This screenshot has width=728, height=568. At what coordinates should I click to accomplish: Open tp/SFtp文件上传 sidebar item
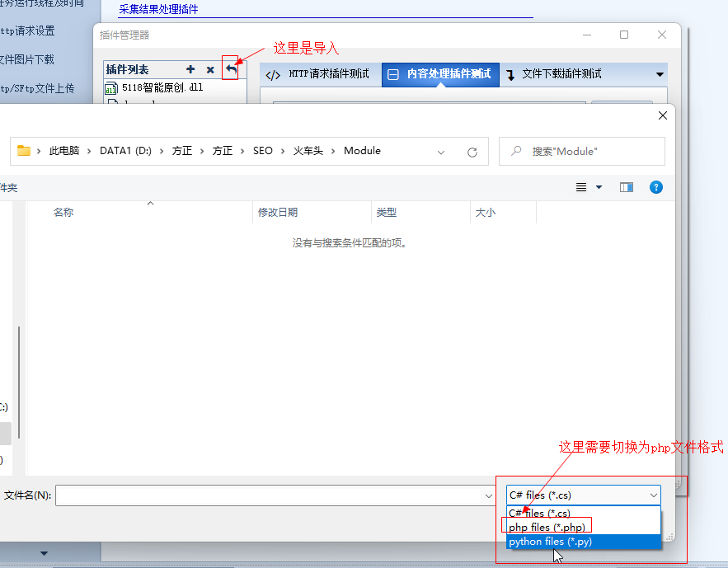37,89
